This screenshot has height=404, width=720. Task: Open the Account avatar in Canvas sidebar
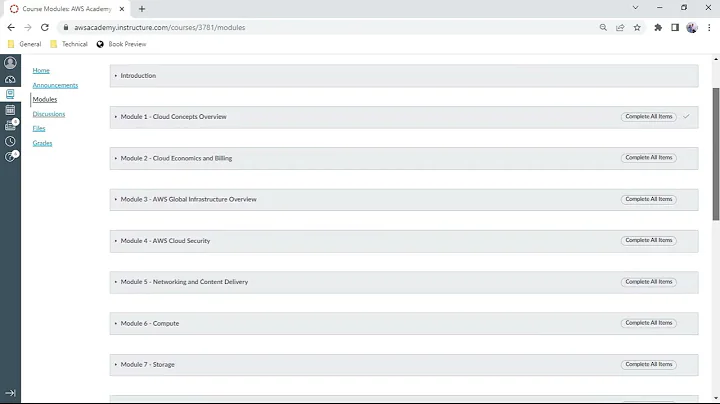10,62
